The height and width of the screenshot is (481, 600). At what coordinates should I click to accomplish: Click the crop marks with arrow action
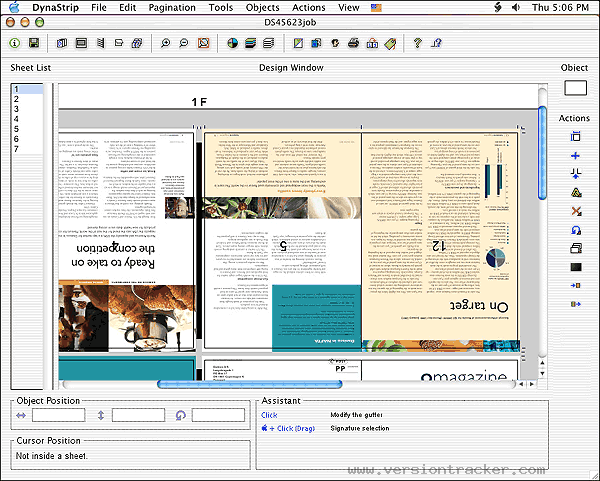pyautogui.click(x=576, y=173)
